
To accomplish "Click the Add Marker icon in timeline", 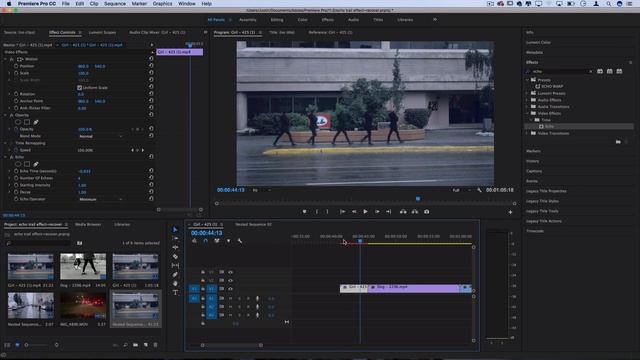I will point(228,241).
